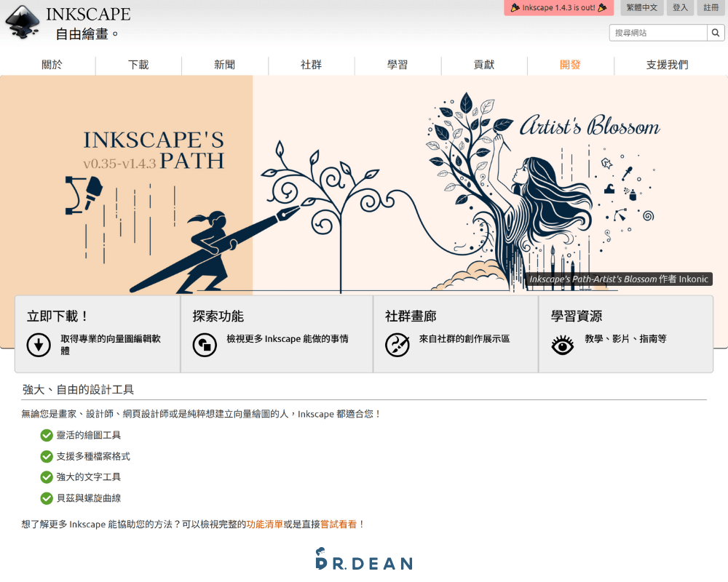The image size is (728, 582).
Task: Click the 立即下載！ card heading
Action: [58, 316]
